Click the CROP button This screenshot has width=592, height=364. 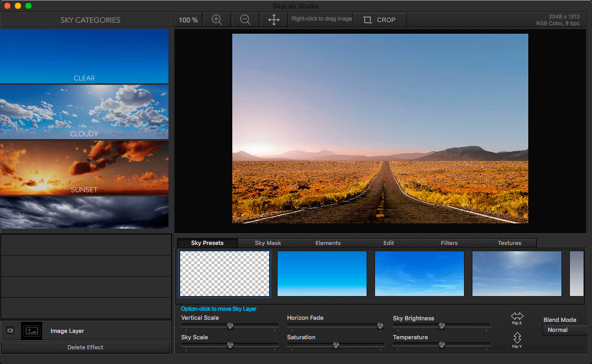click(380, 19)
